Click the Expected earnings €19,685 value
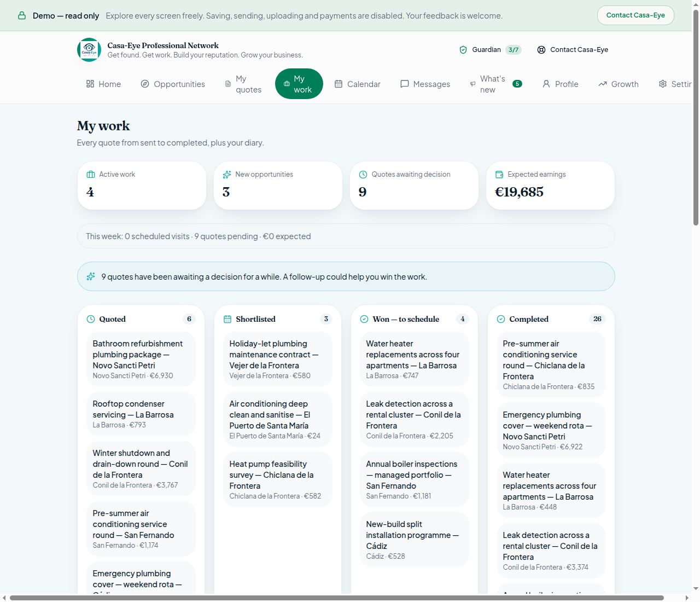Screen dimensions: 700x602 tap(519, 192)
